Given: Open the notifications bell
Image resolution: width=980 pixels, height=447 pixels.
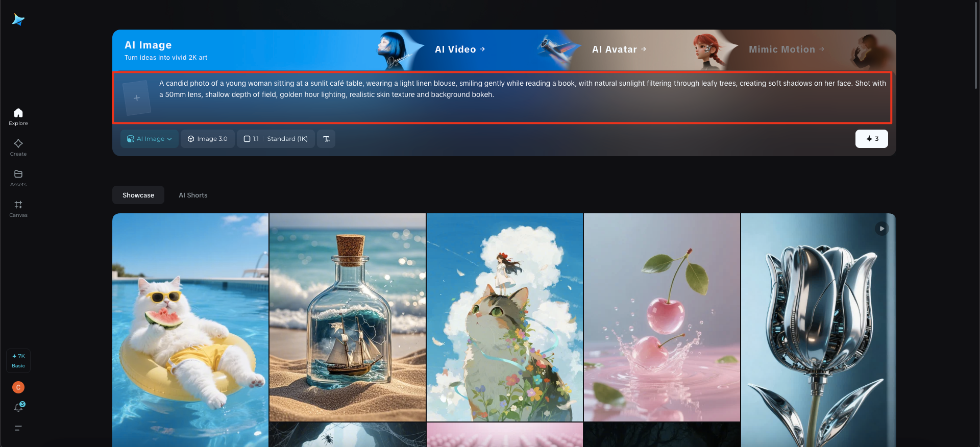Looking at the screenshot, I should click(x=18, y=407).
